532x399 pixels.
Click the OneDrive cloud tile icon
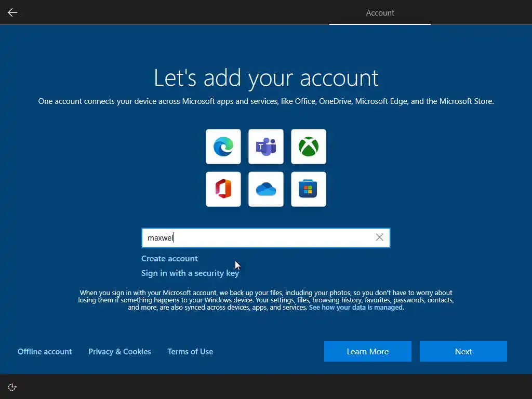pos(266,189)
